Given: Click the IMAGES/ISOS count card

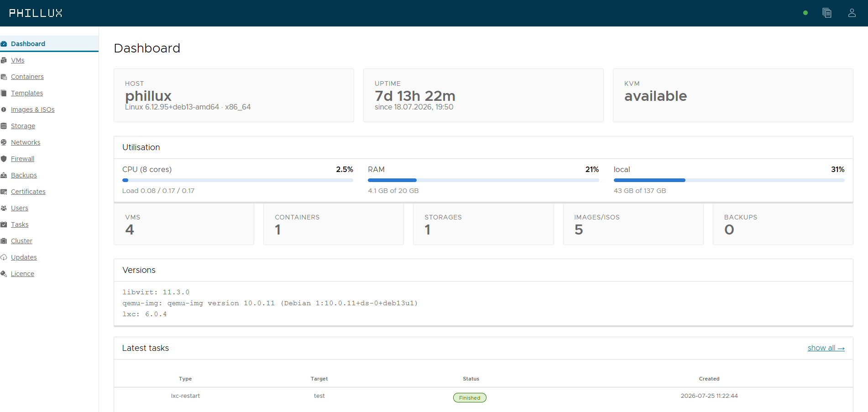Looking at the screenshot, I should tap(633, 224).
